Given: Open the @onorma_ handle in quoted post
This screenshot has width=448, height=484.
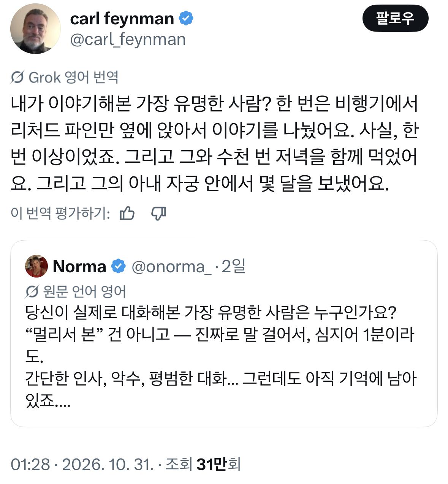Looking at the screenshot, I should 171,267.
